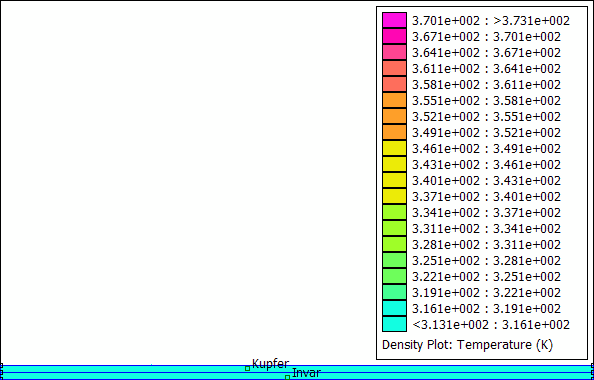Click the yellow swatch for 3.461e+002 : 3.491e+002
594x380 pixels.
pyautogui.click(x=394, y=148)
